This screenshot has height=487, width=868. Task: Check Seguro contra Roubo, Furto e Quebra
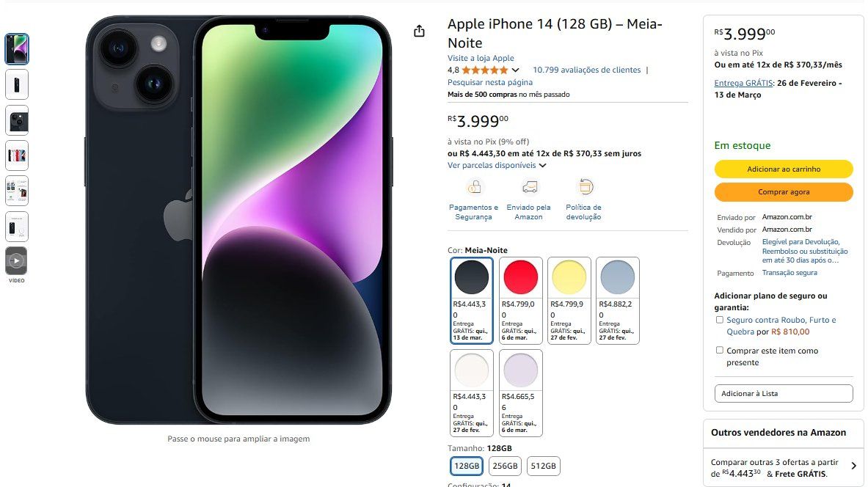[x=720, y=320]
